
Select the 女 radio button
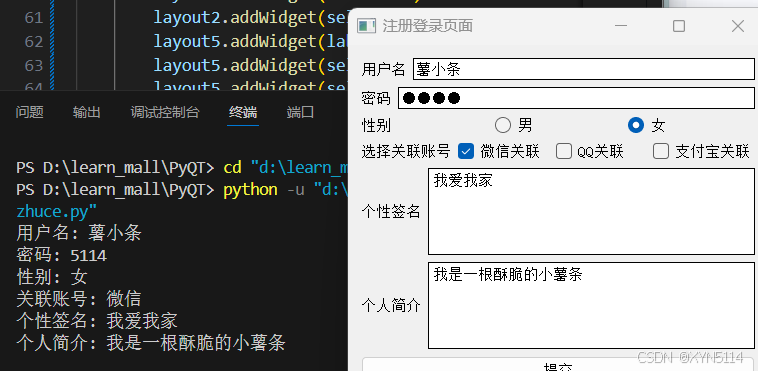click(636, 126)
